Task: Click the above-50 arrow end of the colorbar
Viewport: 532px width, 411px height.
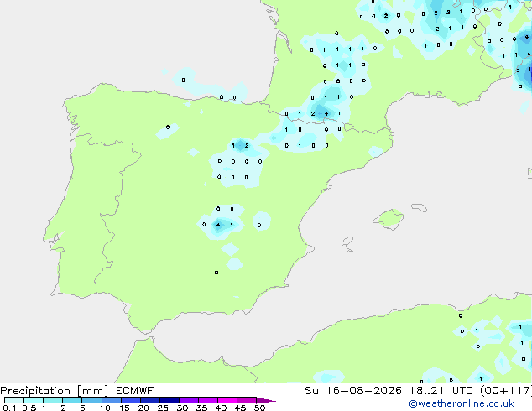Action: click(x=266, y=400)
